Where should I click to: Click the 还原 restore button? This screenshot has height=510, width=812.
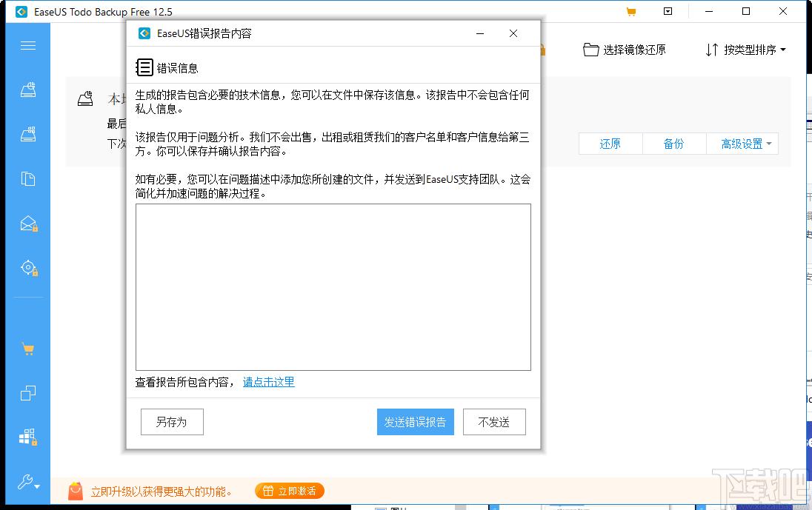(x=610, y=144)
